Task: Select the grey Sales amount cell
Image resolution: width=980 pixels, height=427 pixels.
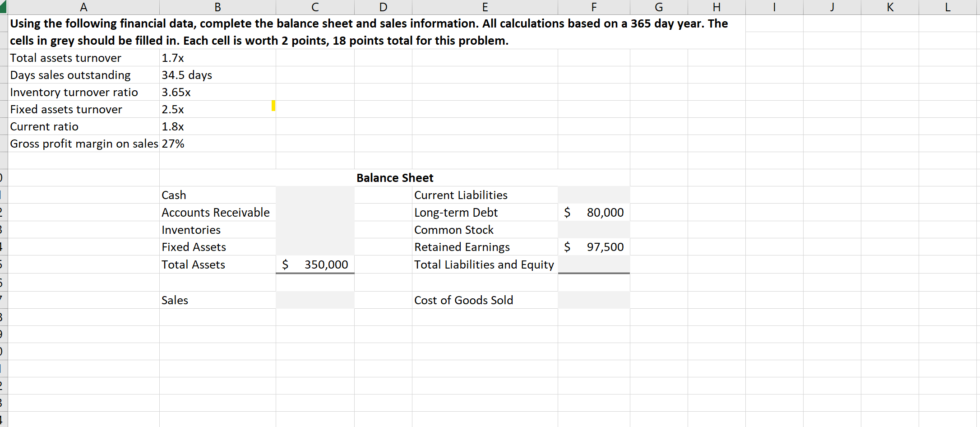Action: click(315, 300)
